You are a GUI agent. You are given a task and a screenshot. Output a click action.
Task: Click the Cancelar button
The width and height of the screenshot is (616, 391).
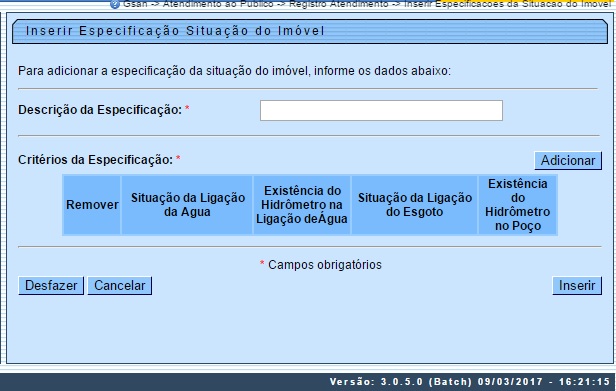pos(119,285)
